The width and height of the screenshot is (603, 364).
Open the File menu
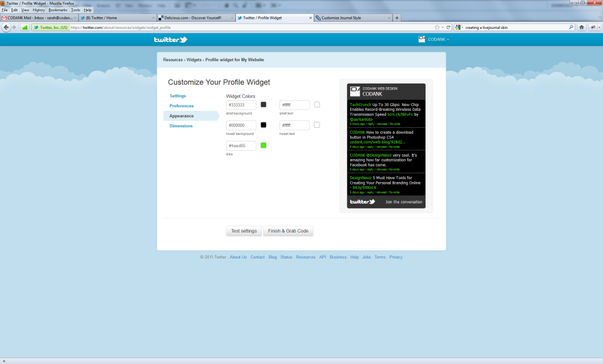5,10
